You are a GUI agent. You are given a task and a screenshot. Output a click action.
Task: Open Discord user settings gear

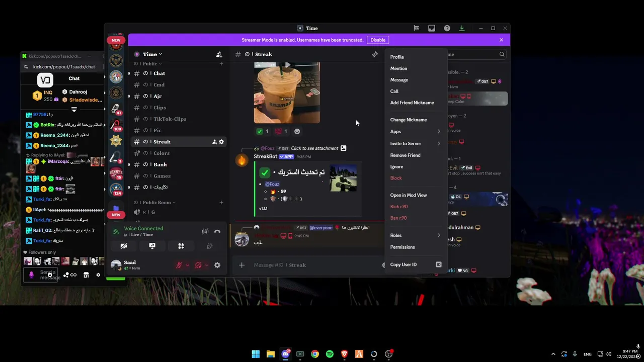click(x=217, y=265)
